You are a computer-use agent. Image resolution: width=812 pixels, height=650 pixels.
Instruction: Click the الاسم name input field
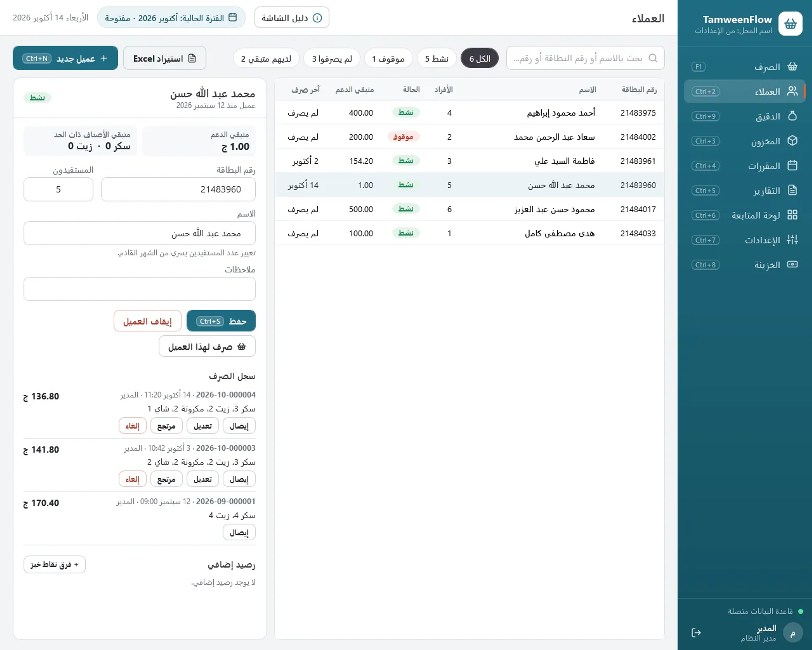click(140, 233)
